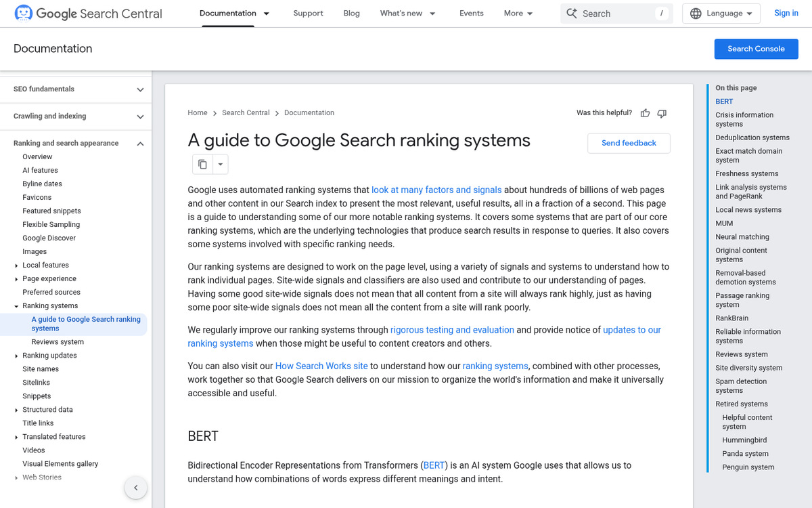The image size is (812, 508).
Task: Open Sitelinks in the sidebar
Action: point(37,383)
